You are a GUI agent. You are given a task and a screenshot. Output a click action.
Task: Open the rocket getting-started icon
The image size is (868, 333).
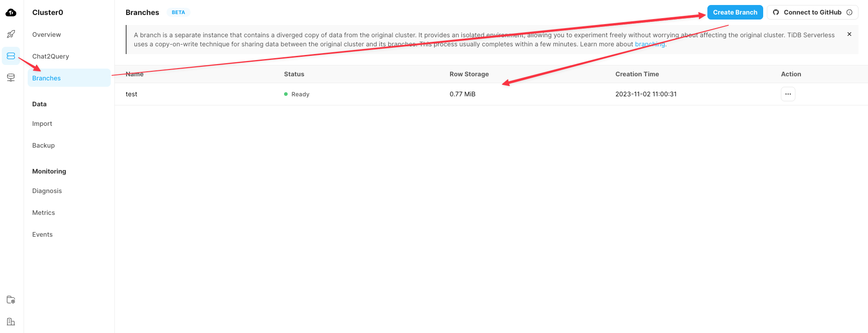click(x=11, y=34)
